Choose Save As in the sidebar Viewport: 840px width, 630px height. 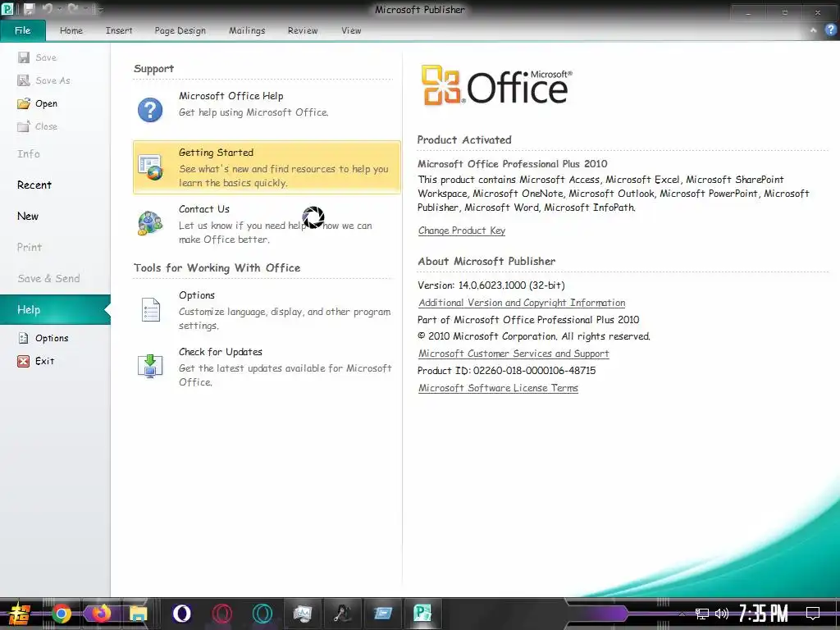click(x=44, y=80)
